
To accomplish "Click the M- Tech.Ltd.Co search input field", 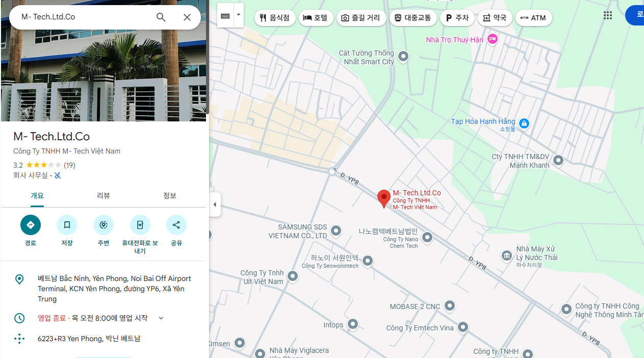I will click(x=85, y=17).
